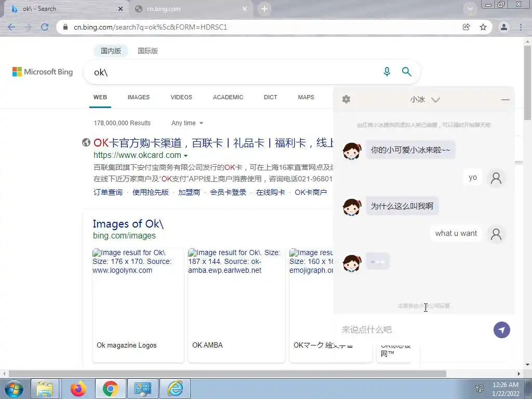Click the 来说点什么吧 chat input field

(x=414, y=329)
